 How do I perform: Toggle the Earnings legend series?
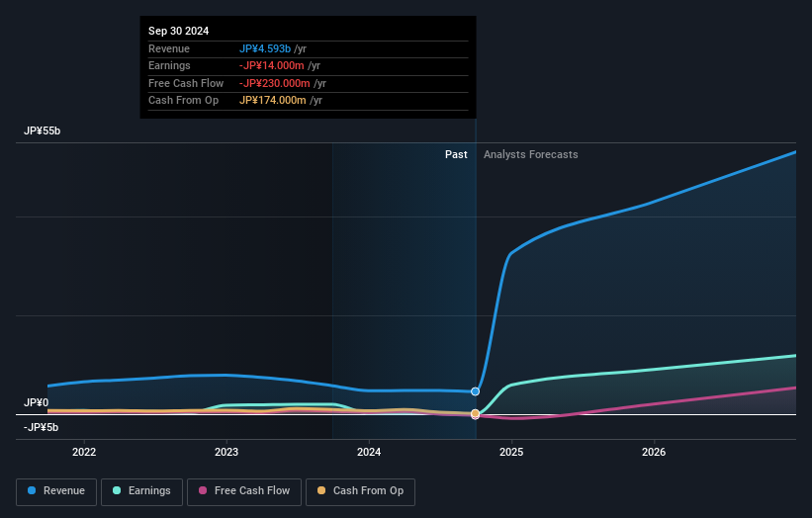141,491
